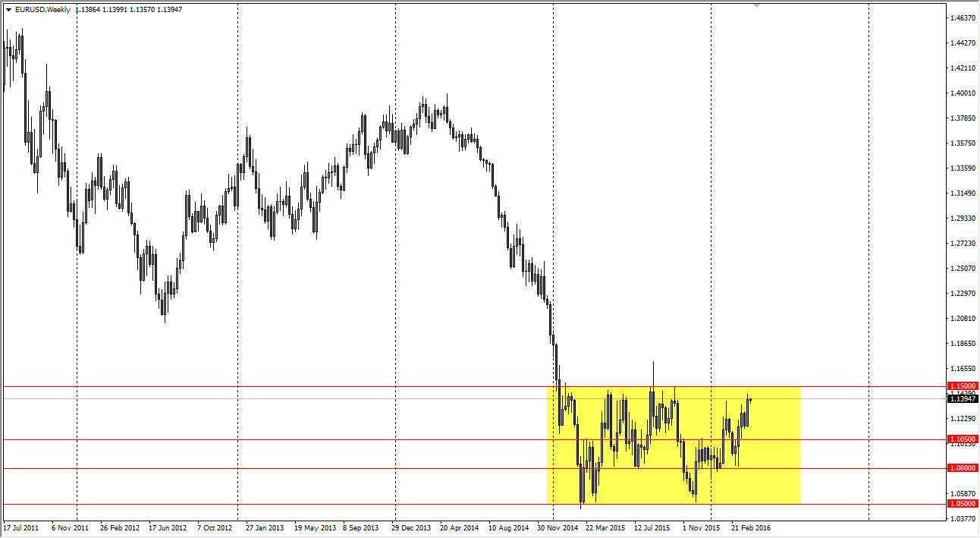Click the bid price 1.13864 readout
The width and height of the screenshot is (980, 538).
point(90,10)
